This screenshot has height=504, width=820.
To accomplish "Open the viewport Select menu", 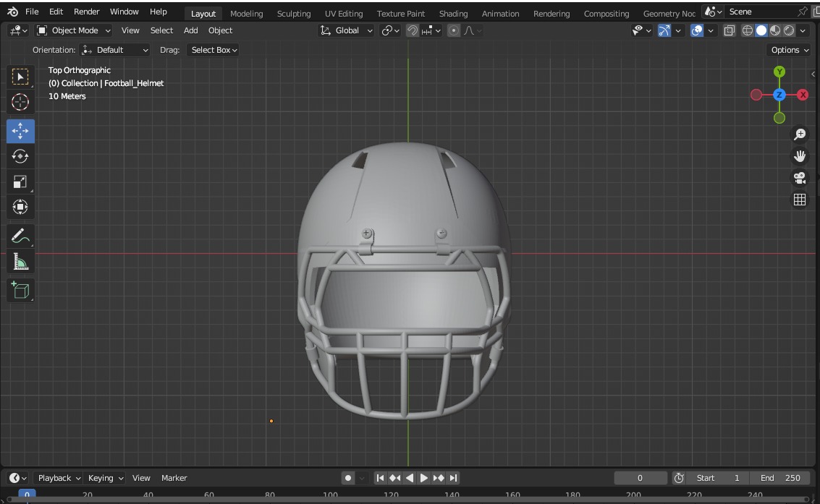I will point(161,31).
